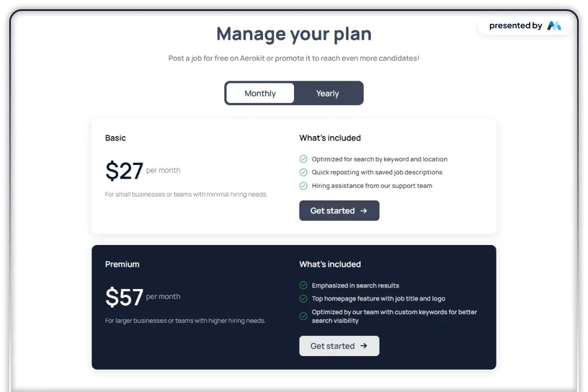Click Get started for the Premium plan
Image resolution: width=588 pixels, height=392 pixels.
coord(339,346)
